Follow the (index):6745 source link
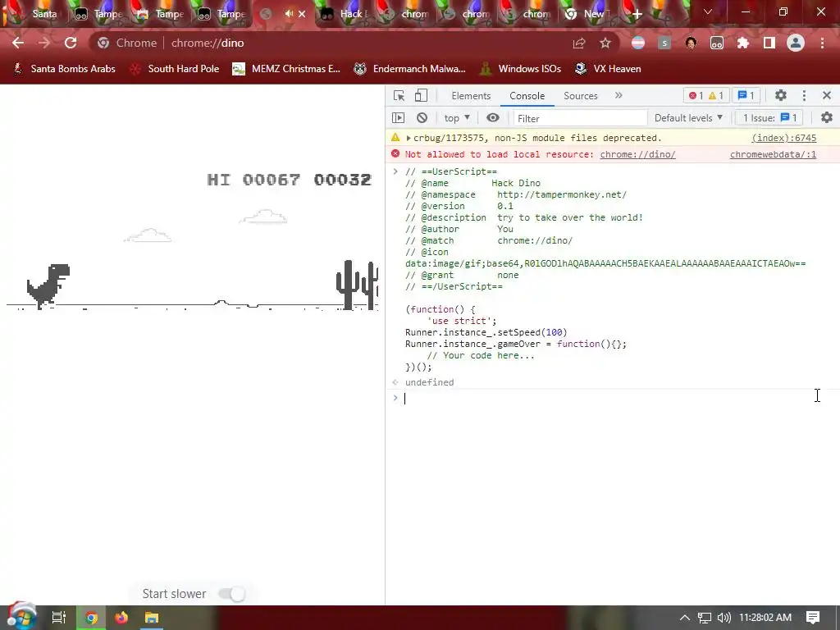Viewport: 840px width, 630px height. (783, 138)
